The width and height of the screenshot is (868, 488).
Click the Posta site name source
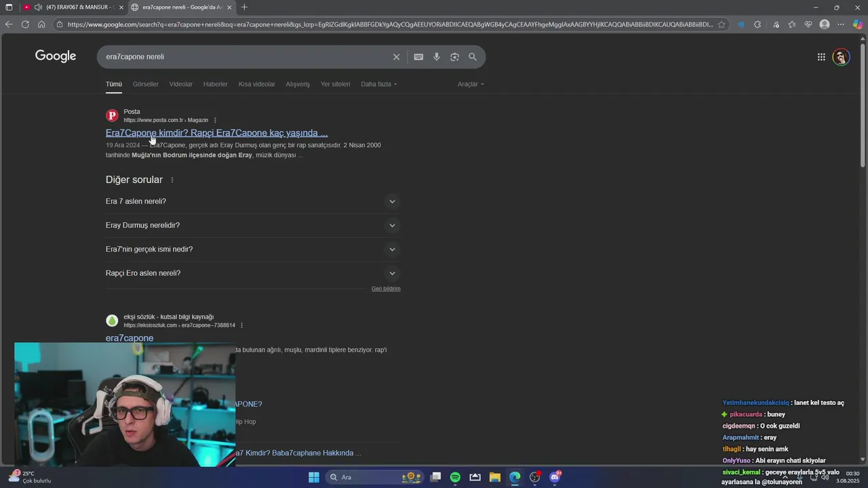[x=132, y=112]
